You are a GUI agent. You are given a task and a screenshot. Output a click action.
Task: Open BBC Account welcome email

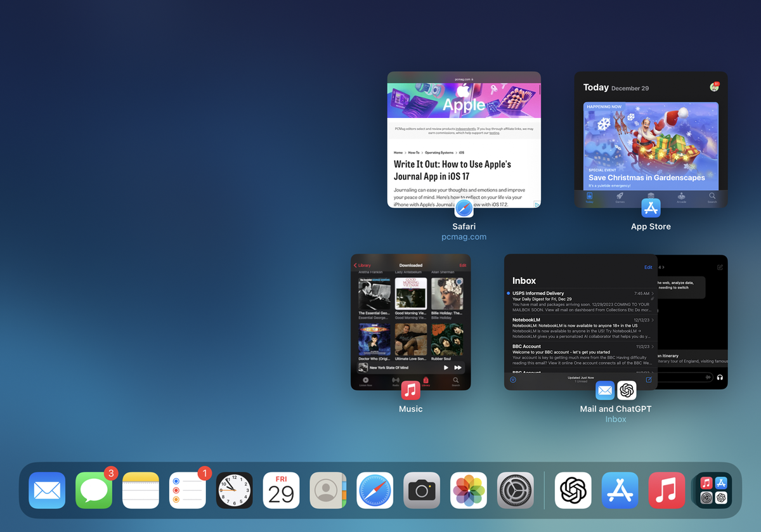581,355
